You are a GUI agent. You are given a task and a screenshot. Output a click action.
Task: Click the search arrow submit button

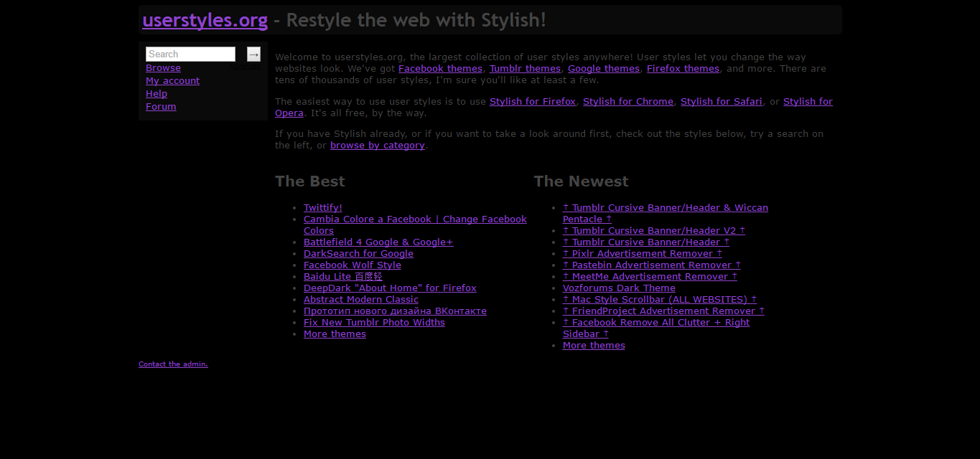point(253,54)
